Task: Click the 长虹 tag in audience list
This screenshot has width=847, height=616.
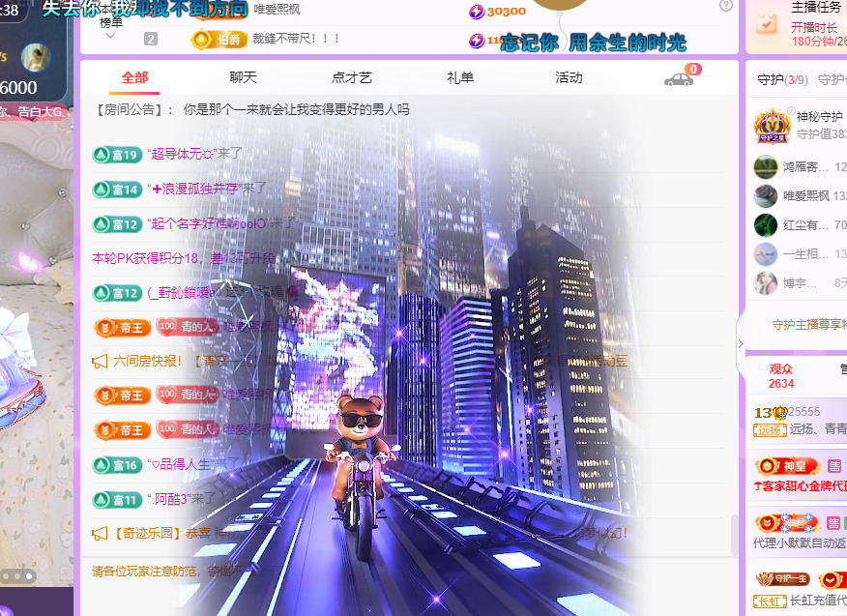Action: pos(770,601)
